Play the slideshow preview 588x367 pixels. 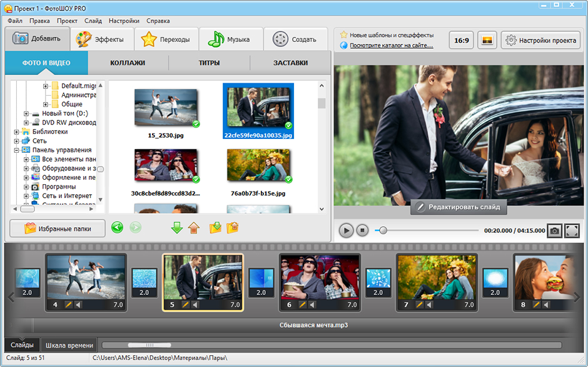pos(346,230)
